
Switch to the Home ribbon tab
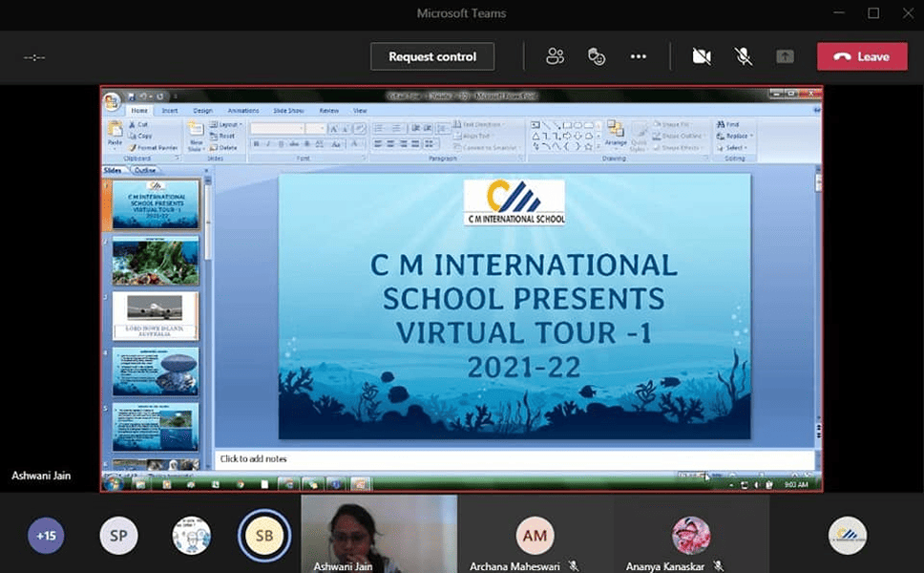click(x=139, y=111)
